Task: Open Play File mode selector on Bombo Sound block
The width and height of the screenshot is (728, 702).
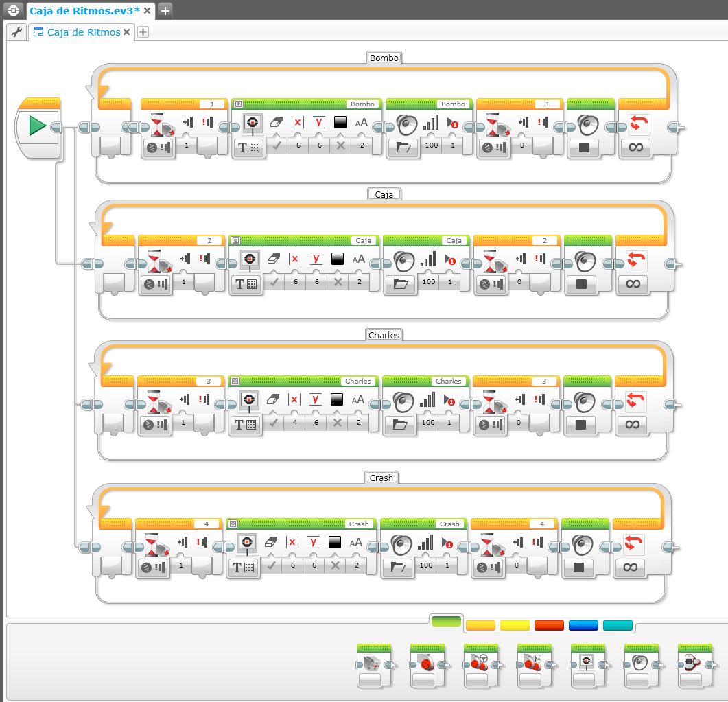Action: tap(403, 148)
